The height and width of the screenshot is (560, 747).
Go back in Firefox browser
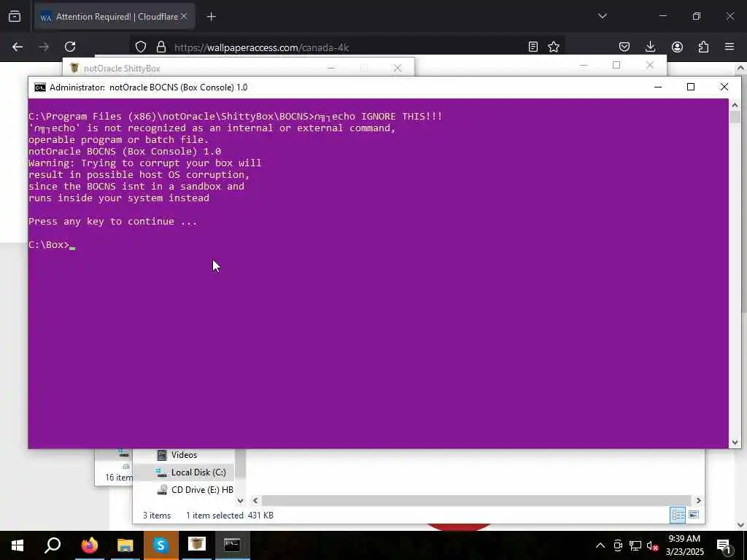18,47
